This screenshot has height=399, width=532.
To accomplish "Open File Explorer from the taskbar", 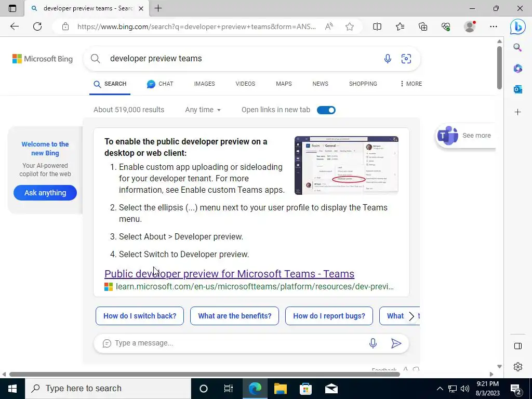I will [281, 389].
